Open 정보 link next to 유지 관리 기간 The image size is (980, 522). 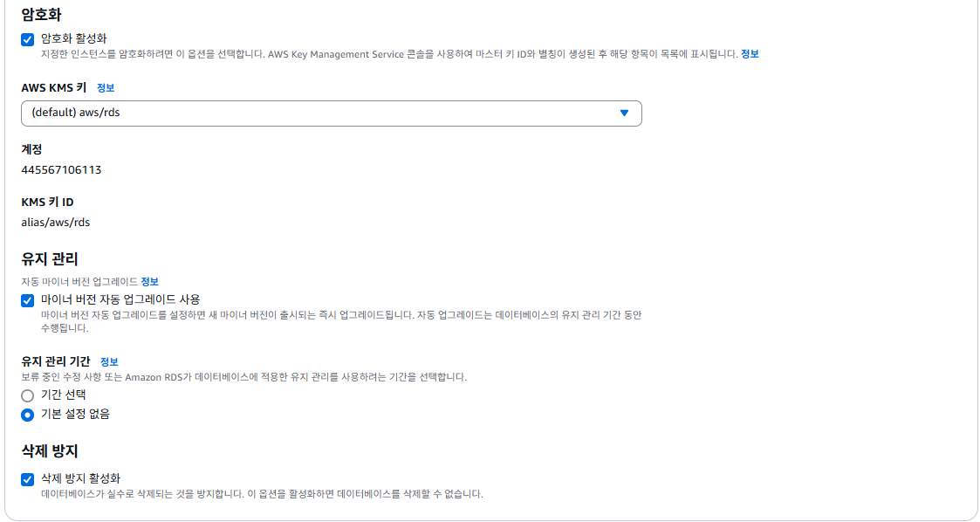tap(109, 362)
